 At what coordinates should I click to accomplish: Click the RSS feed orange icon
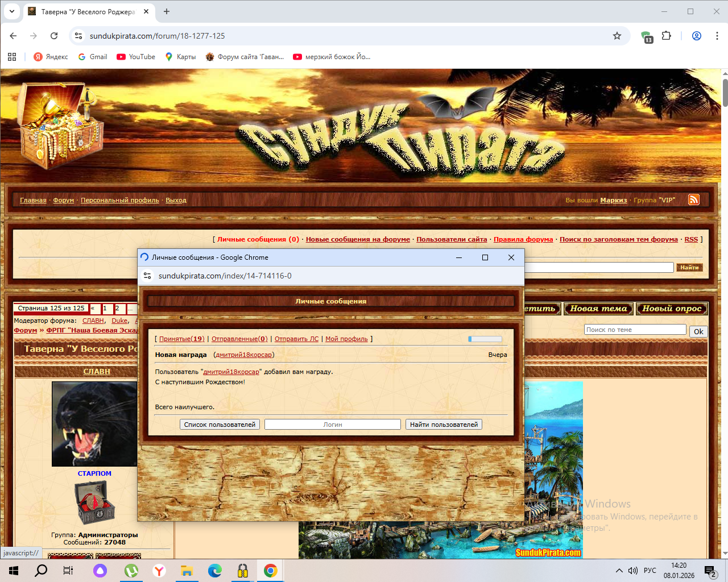(x=693, y=199)
